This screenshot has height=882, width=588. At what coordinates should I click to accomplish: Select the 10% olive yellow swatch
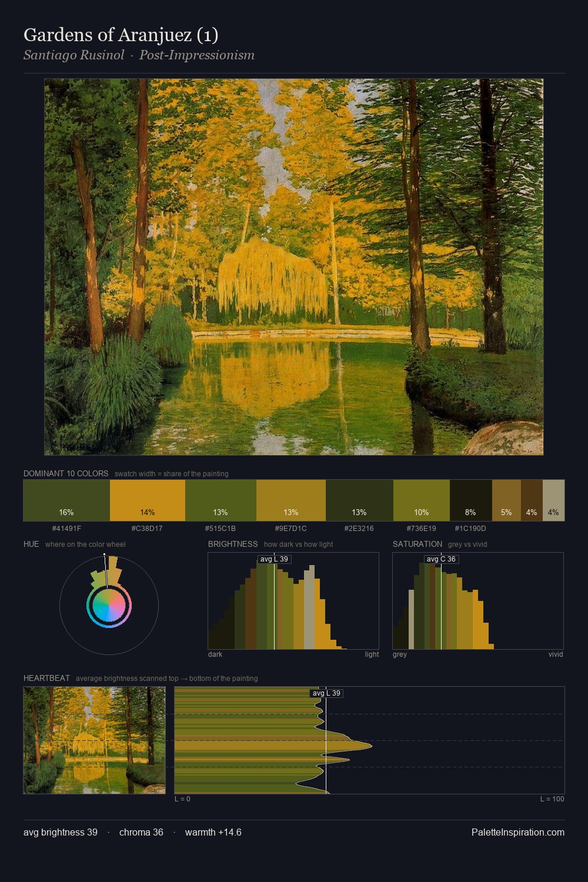pos(422,500)
